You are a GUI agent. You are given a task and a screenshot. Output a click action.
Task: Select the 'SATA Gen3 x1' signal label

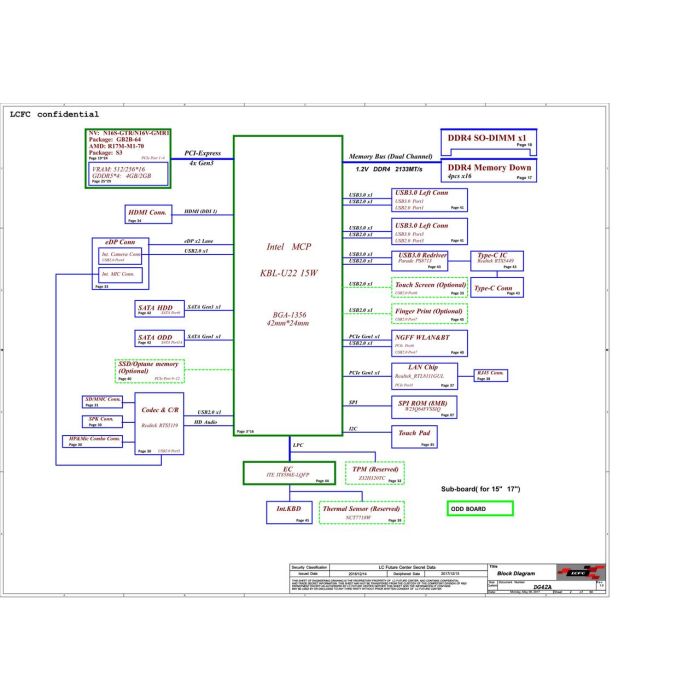[x=204, y=307]
